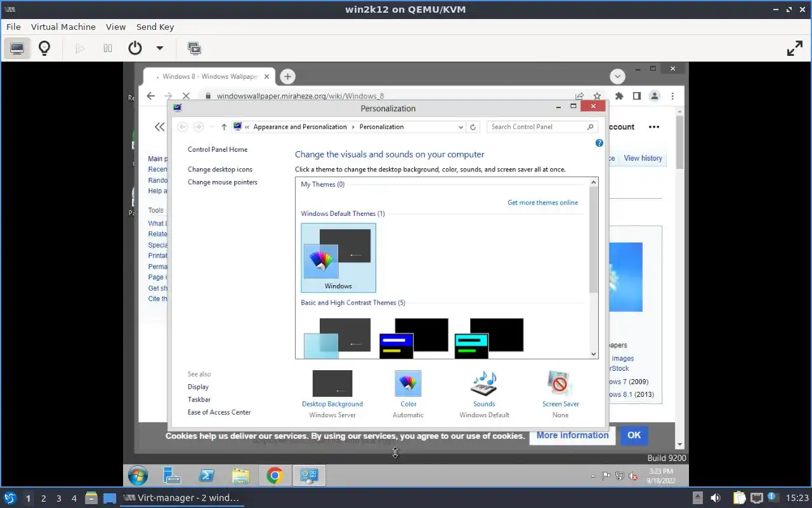The width and height of the screenshot is (812, 508).
Task: Open the Personalization help question mark
Action: coord(599,144)
